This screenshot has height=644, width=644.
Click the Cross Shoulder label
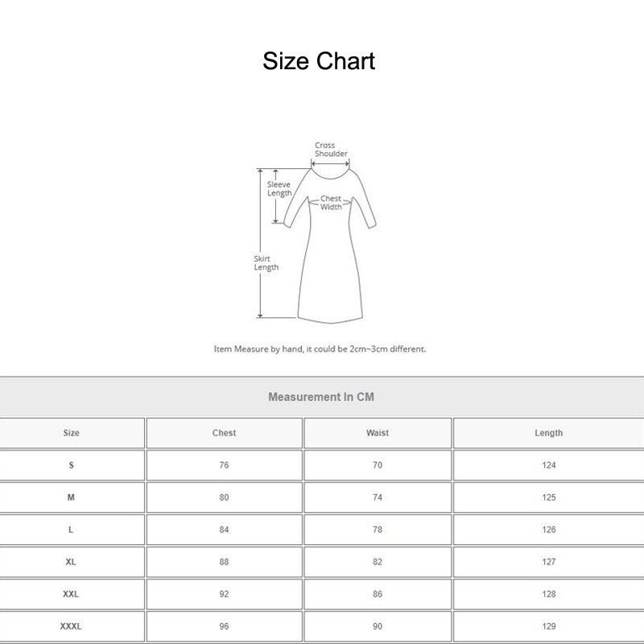tap(326, 149)
